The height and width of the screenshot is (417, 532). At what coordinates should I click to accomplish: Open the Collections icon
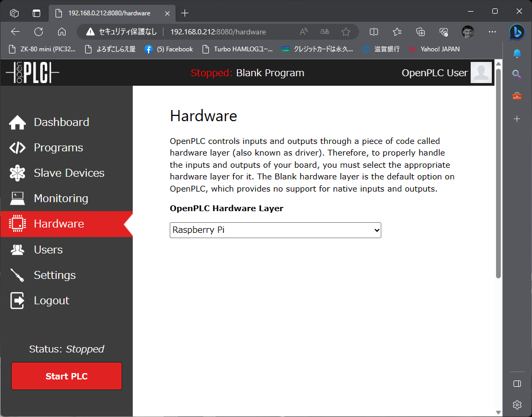point(420,32)
